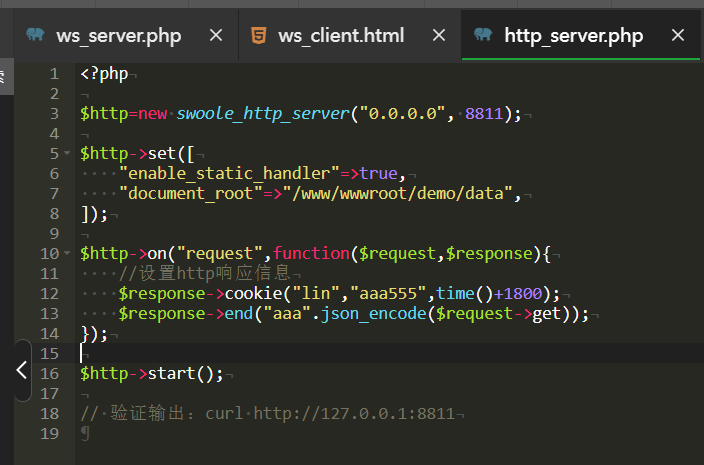Click the HTML5 icon on ws_client.html tab
704x465 pixels.
(x=259, y=35)
